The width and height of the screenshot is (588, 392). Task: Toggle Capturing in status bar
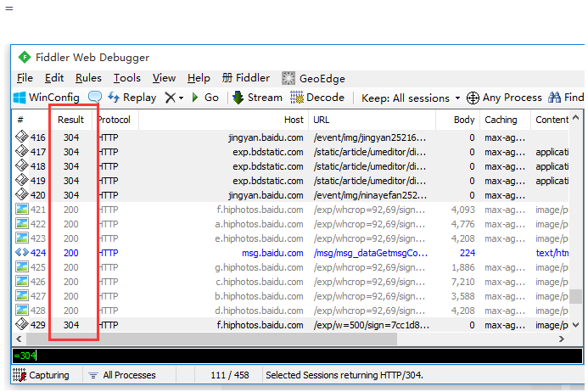pyautogui.click(x=42, y=375)
